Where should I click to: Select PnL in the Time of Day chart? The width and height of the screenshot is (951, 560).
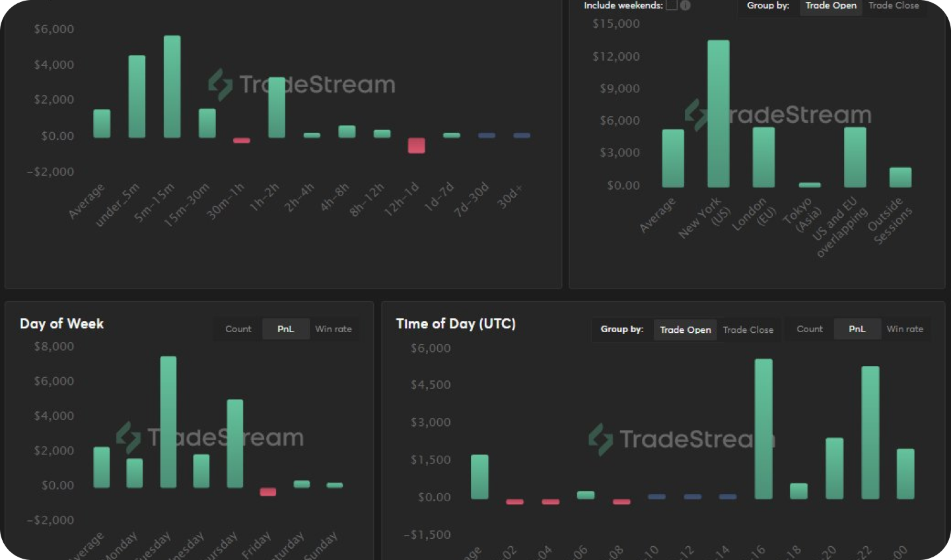tap(857, 329)
